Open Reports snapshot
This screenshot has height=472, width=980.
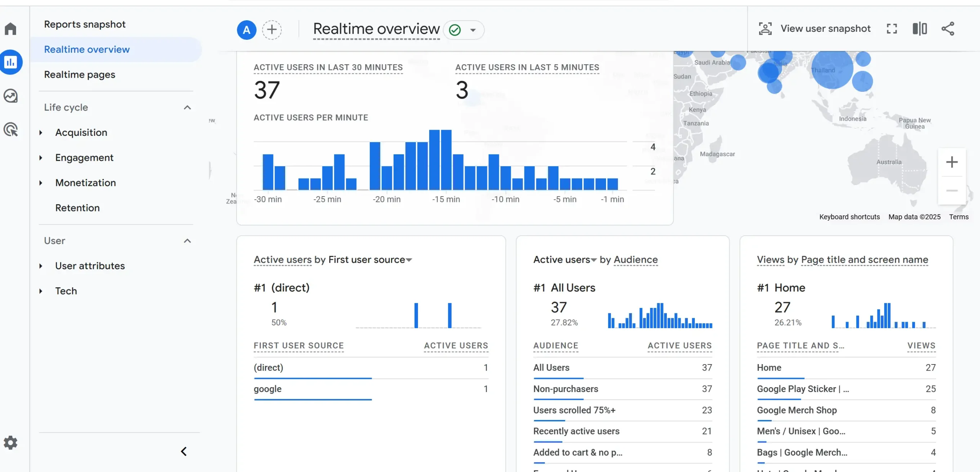85,24
